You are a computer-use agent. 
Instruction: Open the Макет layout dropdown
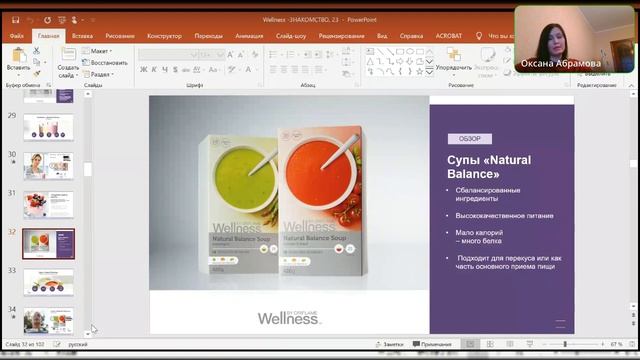pyautogui.click(x=97, y=51)
